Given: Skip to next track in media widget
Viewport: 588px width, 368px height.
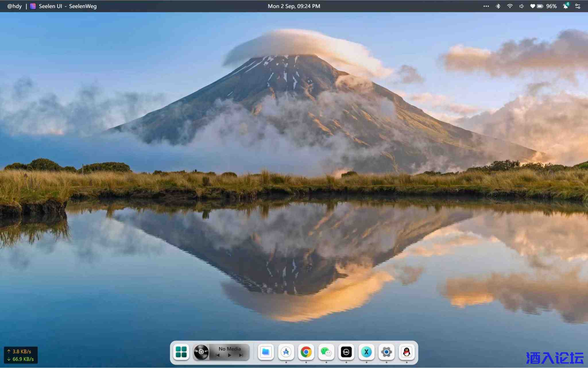Looking at the screenshot, I should click(x=241, y=355).
